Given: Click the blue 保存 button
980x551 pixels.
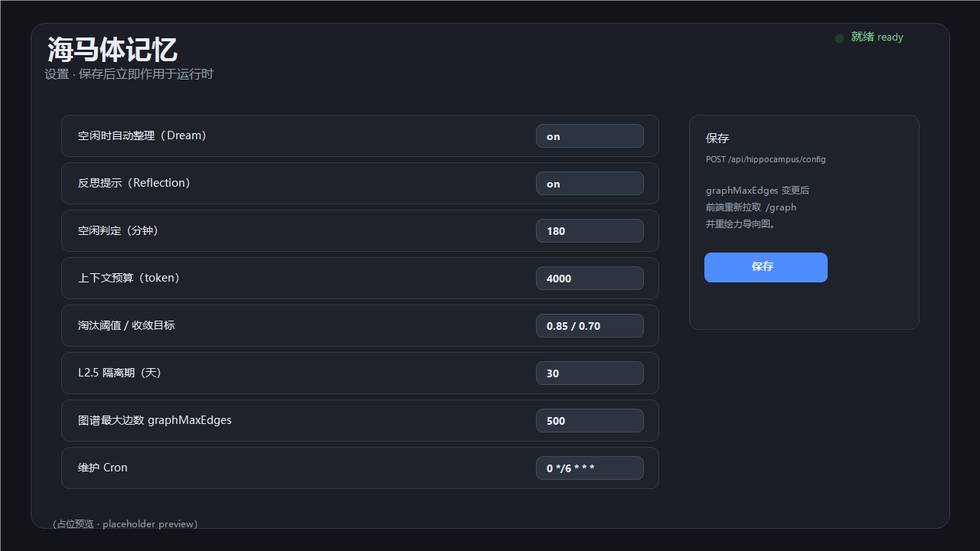Looking at the screenshot, I should tap(766, 267).
